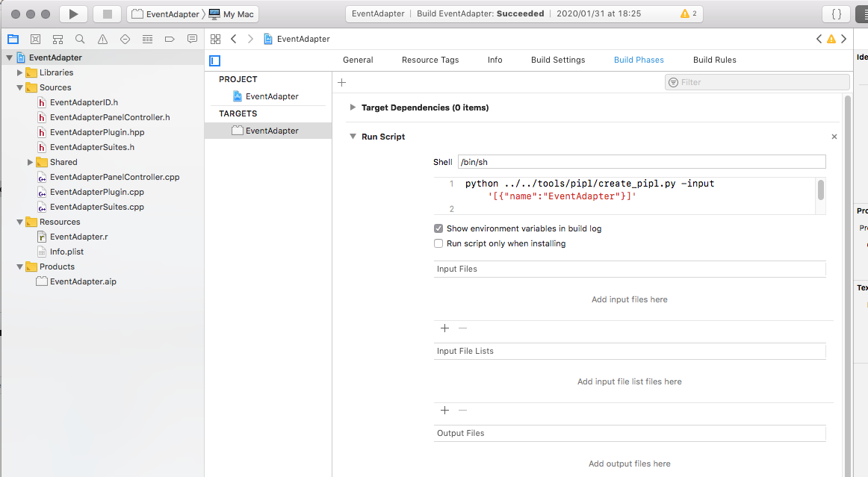Open the Breakpoint navigator tag icon
This screenshot has height=477, width=868.
(170, 39)
